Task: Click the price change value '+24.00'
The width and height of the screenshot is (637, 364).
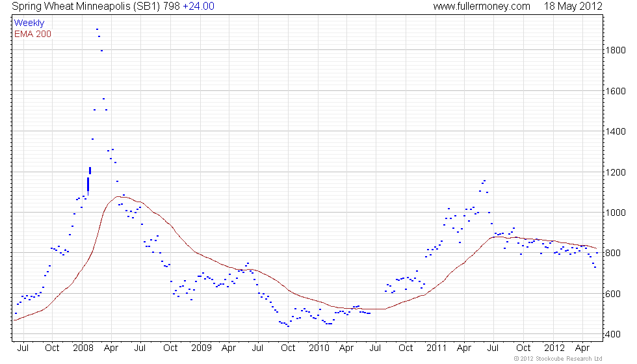Action: pos(198,6)
